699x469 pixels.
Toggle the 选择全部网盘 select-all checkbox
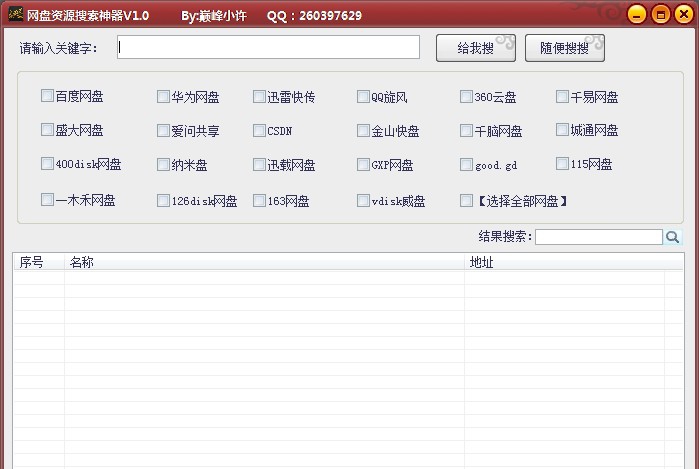pos(466,200)
